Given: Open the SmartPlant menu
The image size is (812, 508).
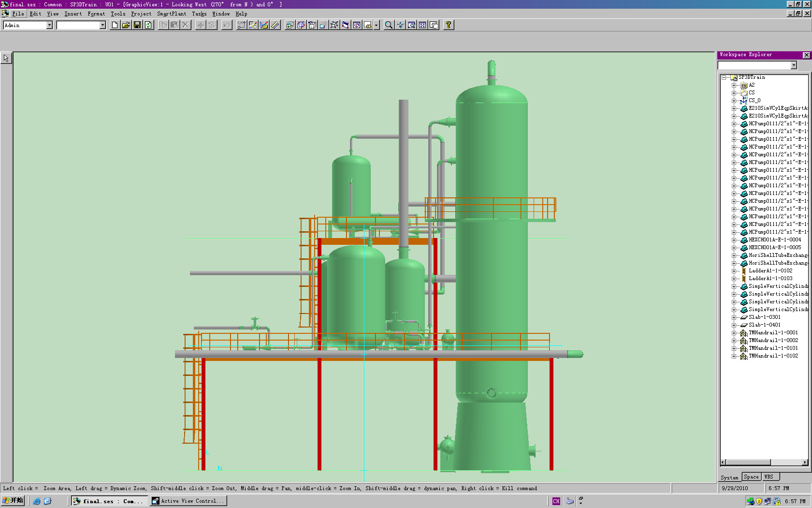Looking at the screenshot, I should (x=171, y=14).
